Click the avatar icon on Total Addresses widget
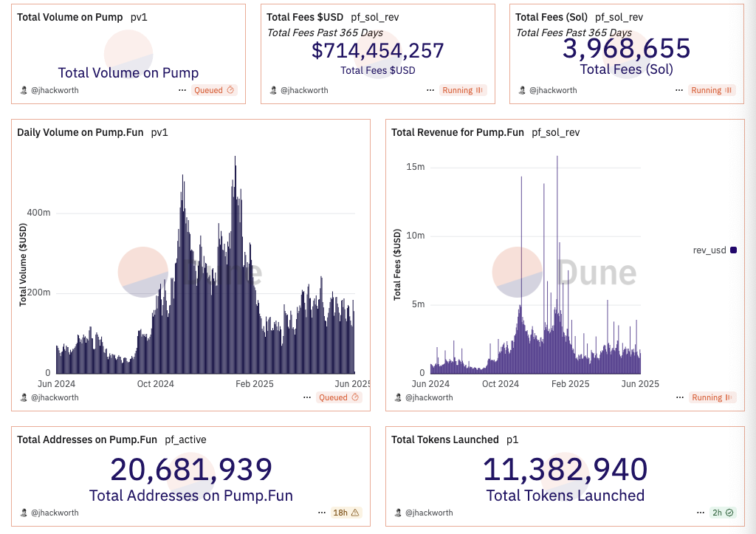 23,512
